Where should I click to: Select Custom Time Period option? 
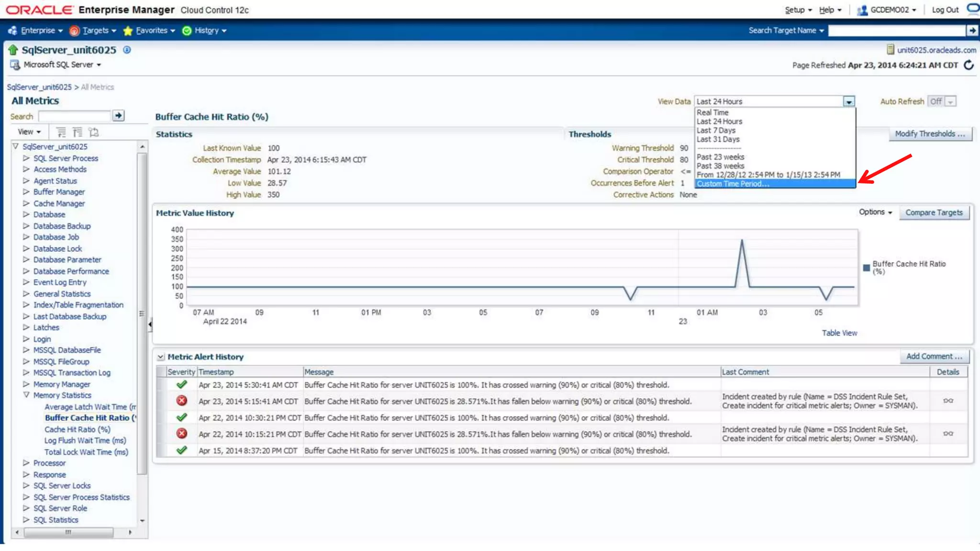pos(733,184)
